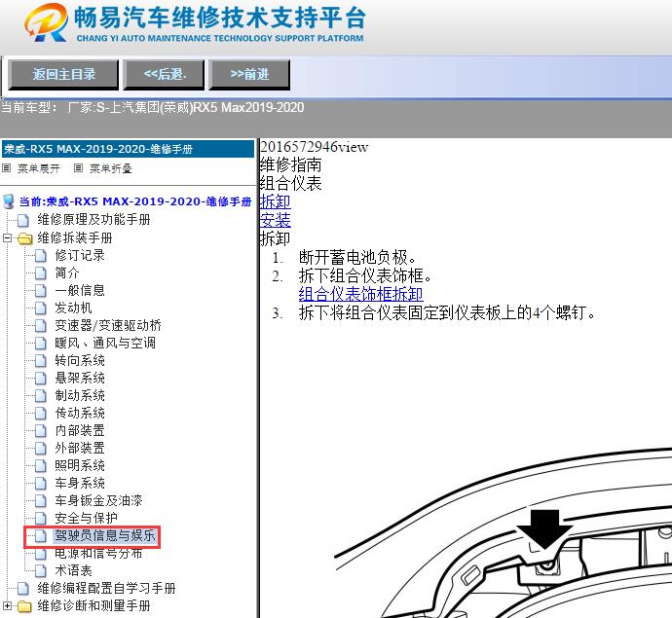Click page icon next to 制动系统

coord(41,396)
